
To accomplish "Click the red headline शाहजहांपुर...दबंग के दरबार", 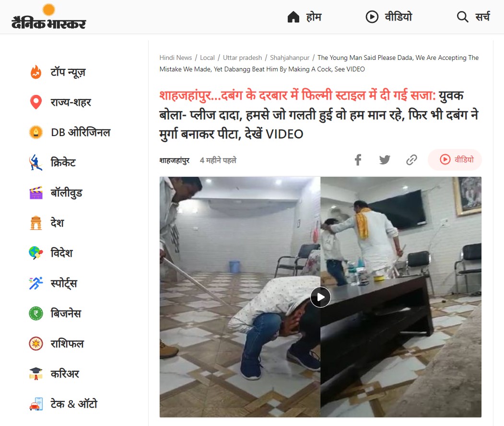I will 298,95.
